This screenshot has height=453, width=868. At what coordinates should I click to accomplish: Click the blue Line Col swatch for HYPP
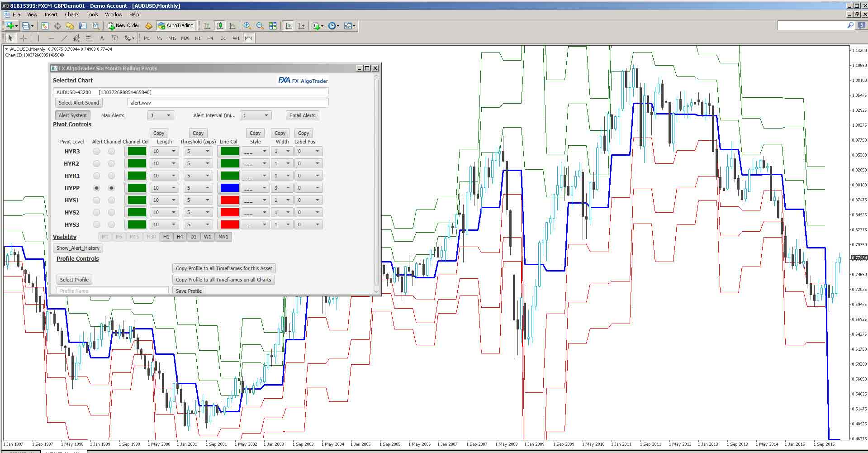point(228,187)
